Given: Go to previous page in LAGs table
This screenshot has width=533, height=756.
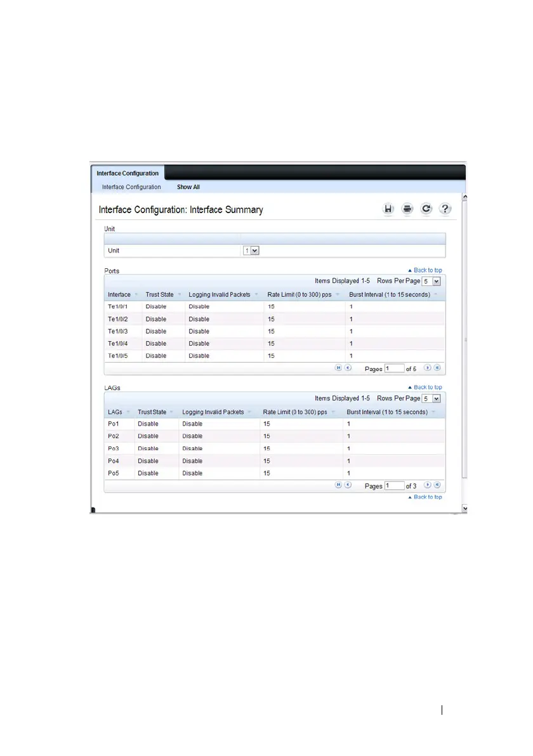Looking at the screenshot, I should [x=348, y=485].
